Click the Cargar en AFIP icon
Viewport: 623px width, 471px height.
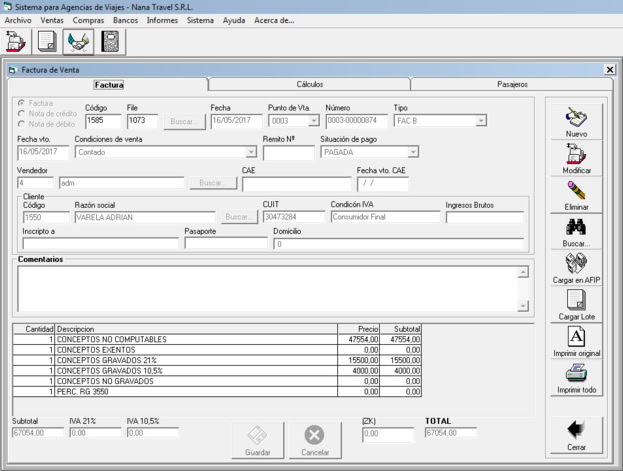coord(576,266)
